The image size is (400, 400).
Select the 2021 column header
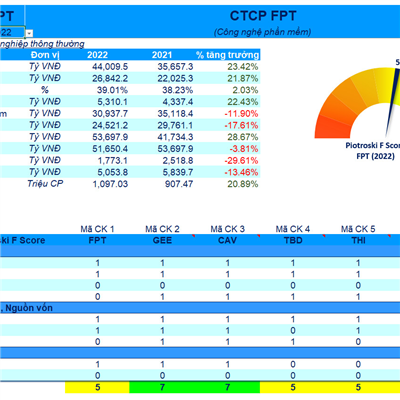point(162,55)
